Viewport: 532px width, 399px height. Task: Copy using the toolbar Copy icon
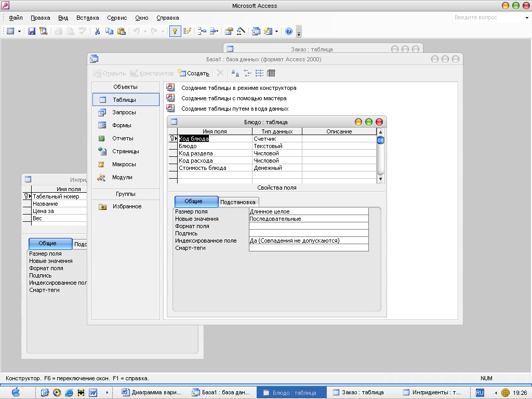(x=109, y=31)
